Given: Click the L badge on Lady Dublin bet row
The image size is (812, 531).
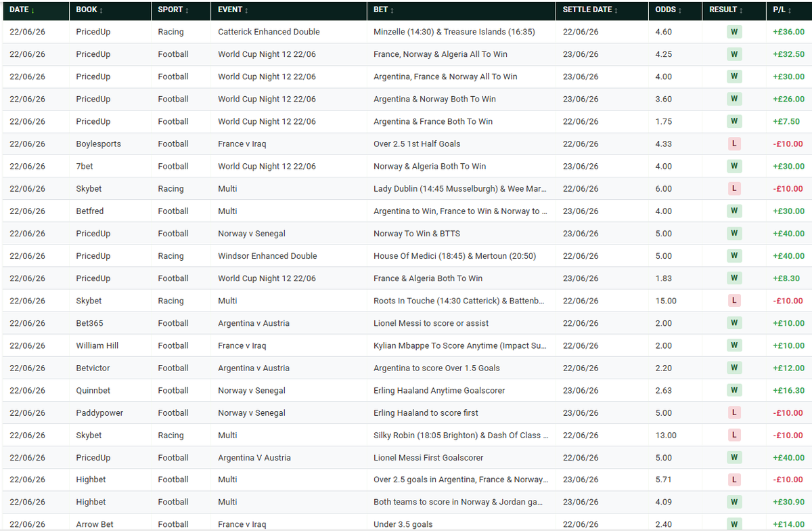Looking at the screenshot, I should pos(734,188).
